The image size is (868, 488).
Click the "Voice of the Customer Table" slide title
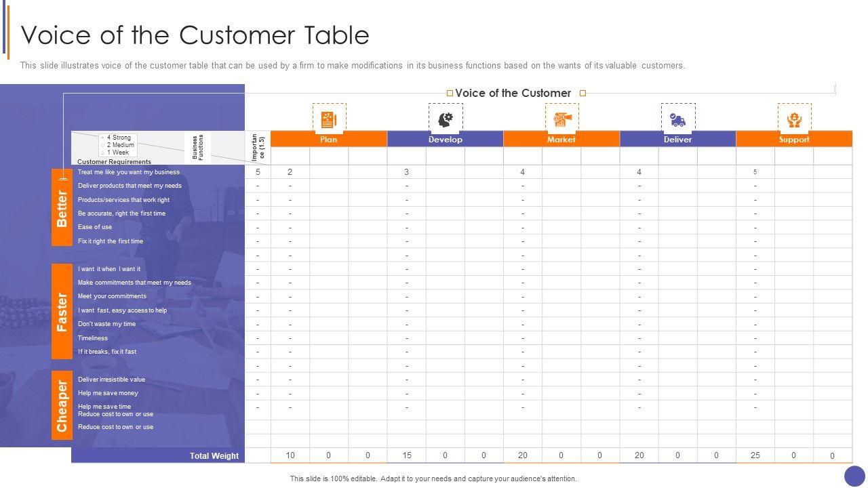coord(195,35)
